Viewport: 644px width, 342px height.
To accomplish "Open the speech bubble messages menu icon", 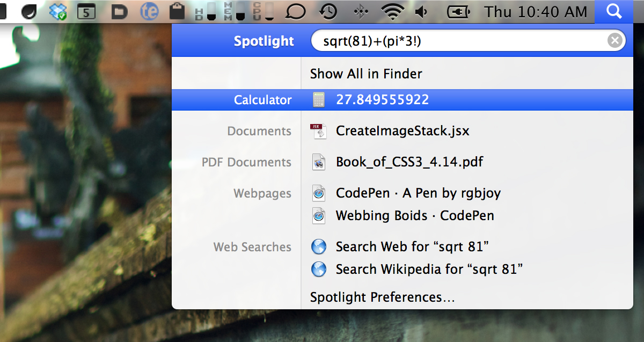I will (296, 12).
